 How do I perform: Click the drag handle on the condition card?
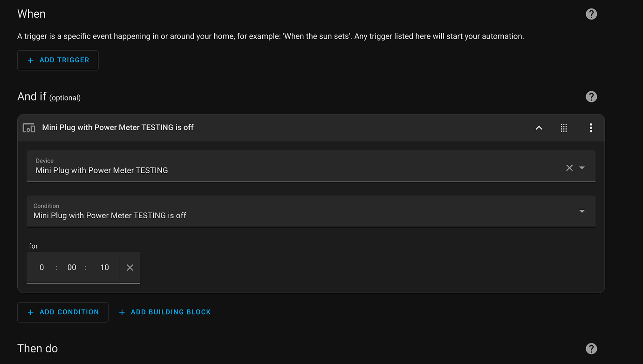564,128
